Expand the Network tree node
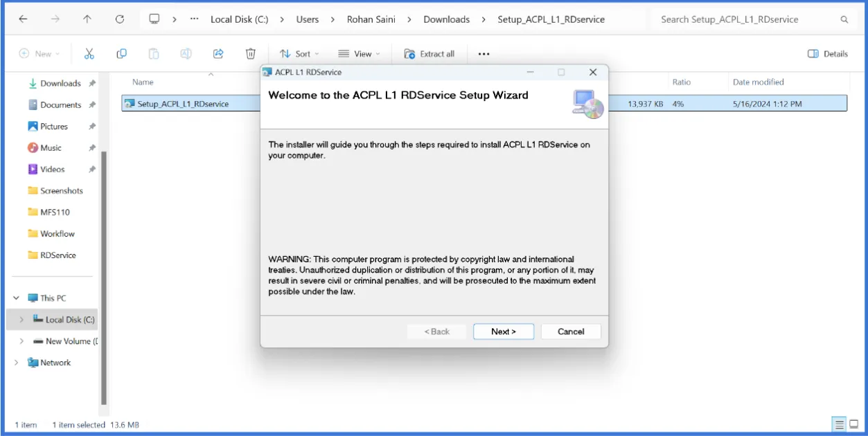868x436 pixels. point(17,363)
